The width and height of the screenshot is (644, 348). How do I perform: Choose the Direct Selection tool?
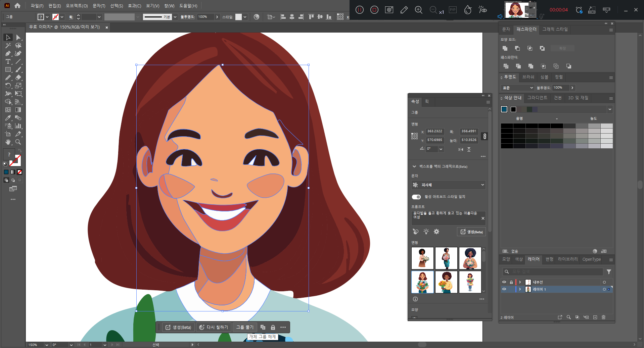[18, 38]
